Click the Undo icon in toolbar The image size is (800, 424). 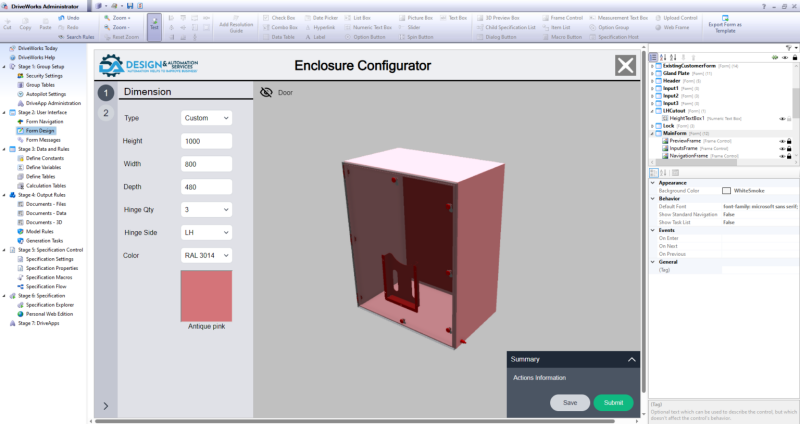pyautogui.click(x=61, y=18)
